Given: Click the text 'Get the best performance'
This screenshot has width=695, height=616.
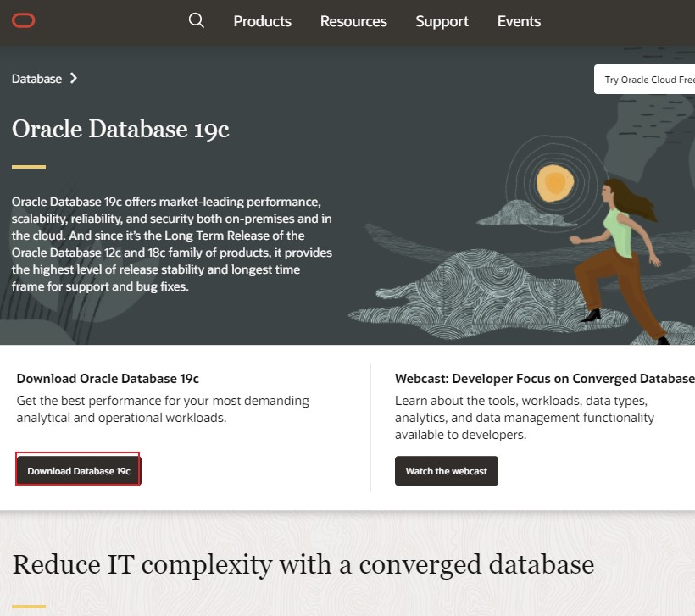Looking at the screenshot, I should point(163,409).
